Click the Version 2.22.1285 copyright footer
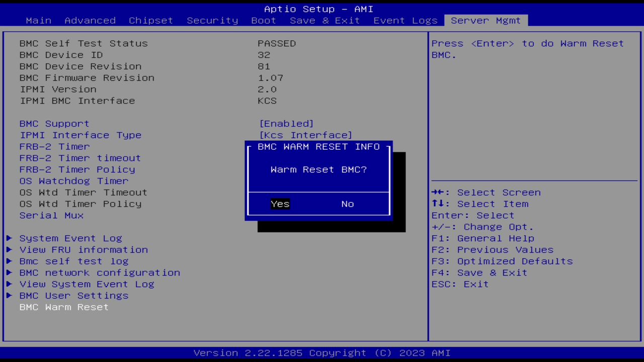The height and width of the screenshot is (362, 644). 322,353
